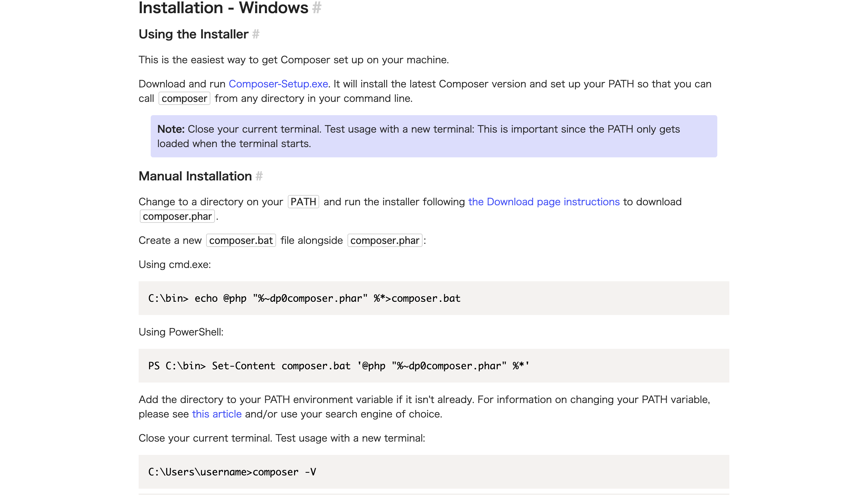Click the composer -V command block
Screen dimensions: 868x495
pos(434,472)
